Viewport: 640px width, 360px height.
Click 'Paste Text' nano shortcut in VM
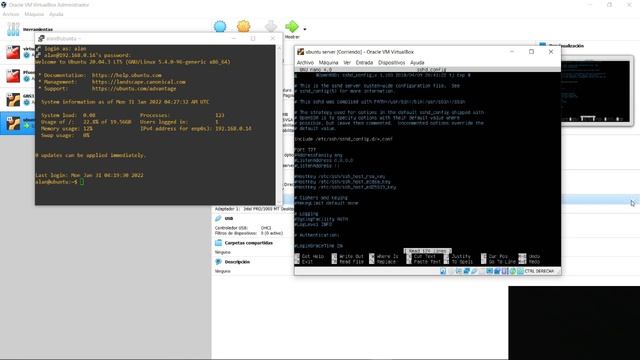tap(427, 262)
